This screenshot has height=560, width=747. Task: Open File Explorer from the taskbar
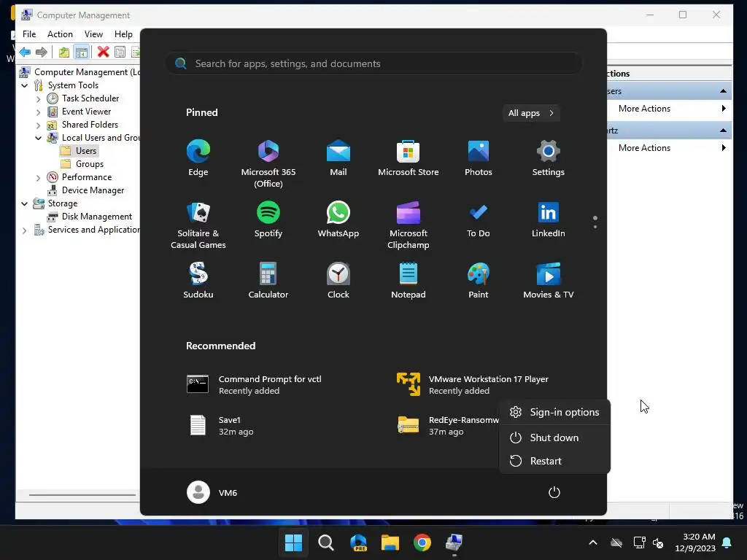click(390, 542)
